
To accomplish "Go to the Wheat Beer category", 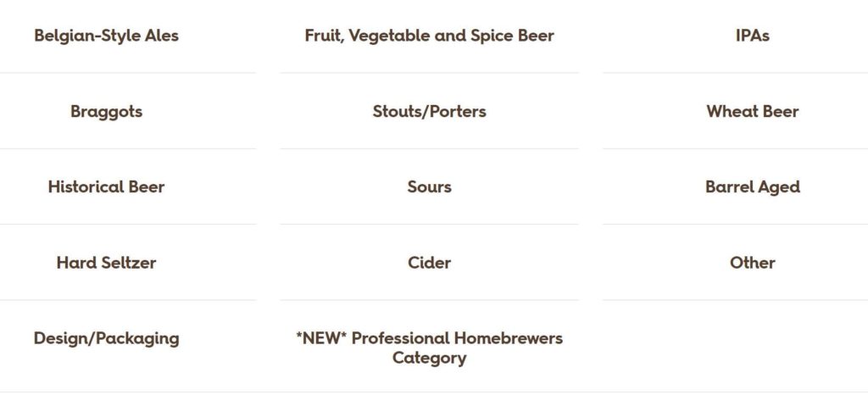I will [753, 111].
